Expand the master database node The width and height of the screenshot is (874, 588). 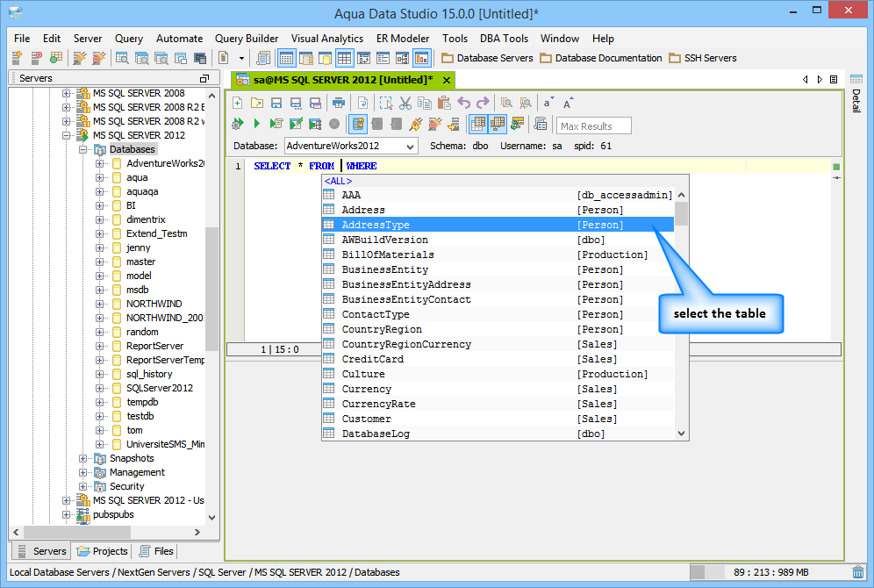(x=100, y=262)
